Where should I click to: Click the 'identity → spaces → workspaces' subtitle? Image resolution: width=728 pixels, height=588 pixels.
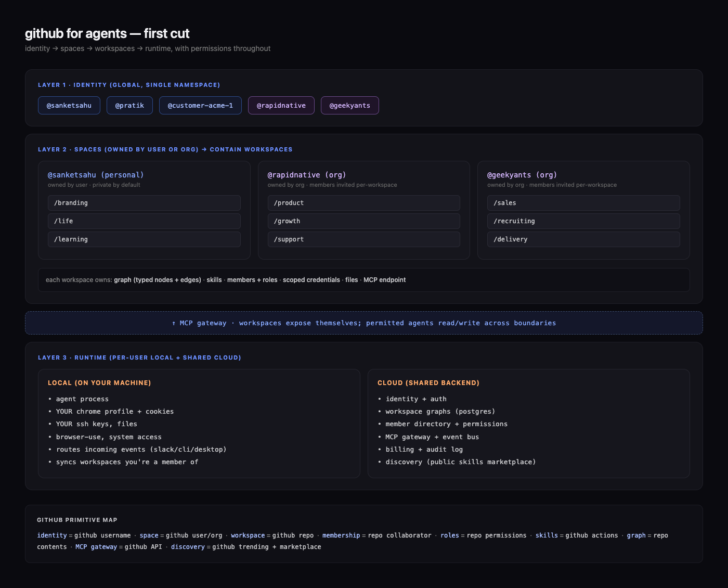click(148, 48)
